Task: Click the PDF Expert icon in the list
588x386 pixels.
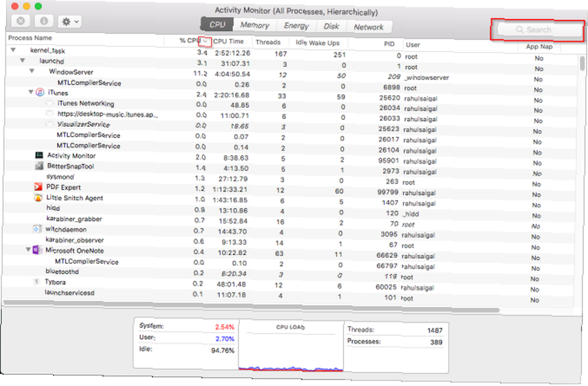Action: click(x=38, y=187)
